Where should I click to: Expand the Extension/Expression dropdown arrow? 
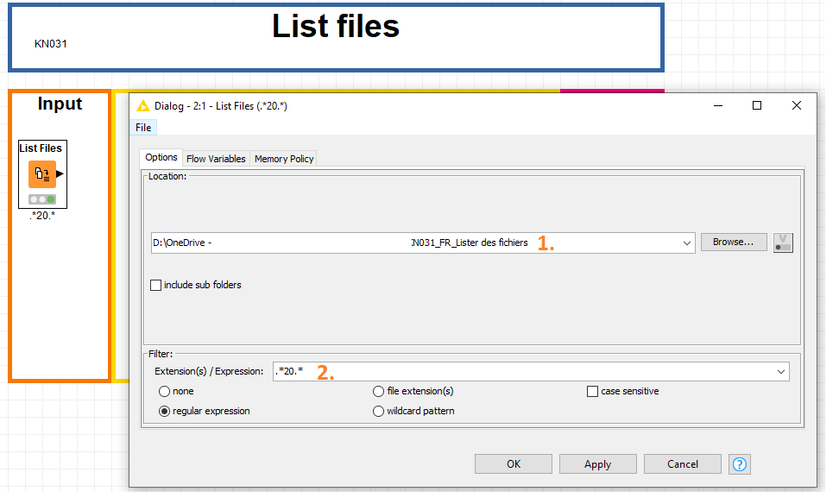pos(781,372)
